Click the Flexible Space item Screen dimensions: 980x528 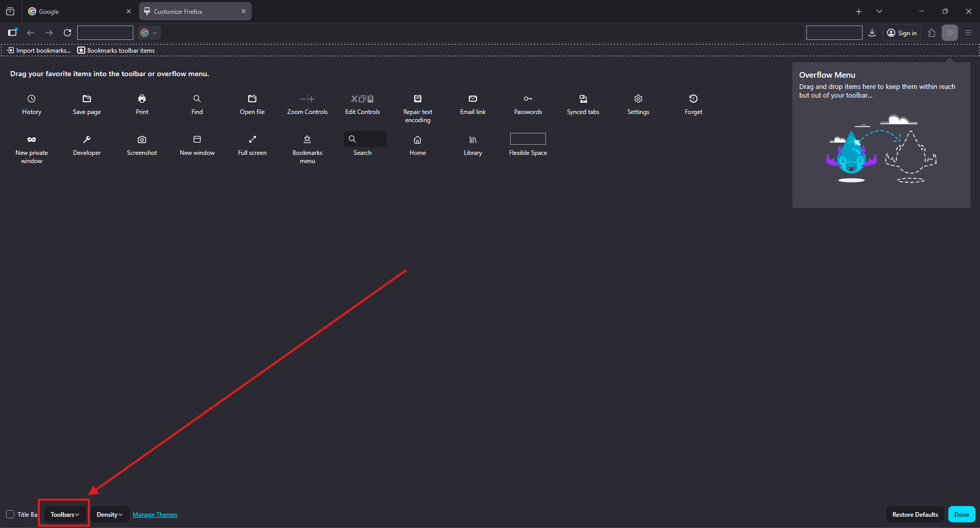[x=528, y=139]
